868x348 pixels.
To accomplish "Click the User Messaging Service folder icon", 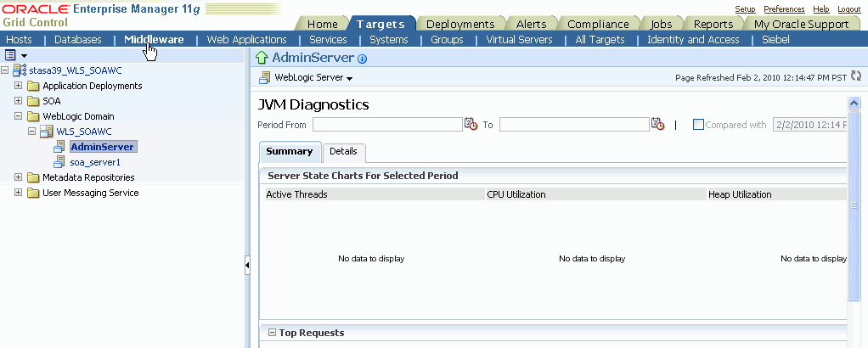I will tap(33, 193).
